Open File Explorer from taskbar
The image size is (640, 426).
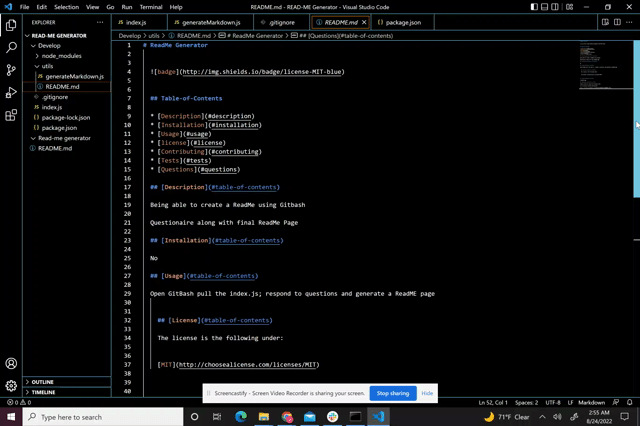pos(264,417)
